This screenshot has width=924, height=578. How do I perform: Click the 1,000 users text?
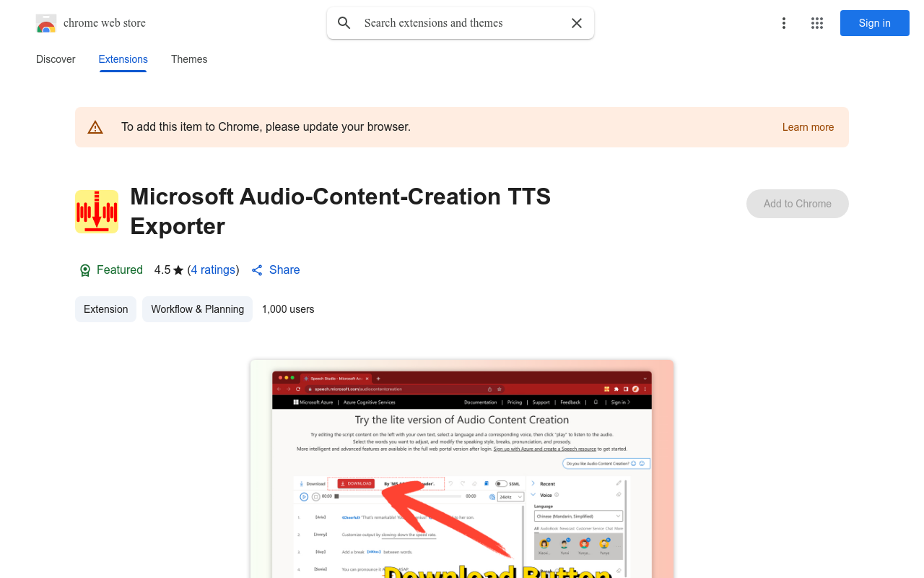[x=288, y=309]
